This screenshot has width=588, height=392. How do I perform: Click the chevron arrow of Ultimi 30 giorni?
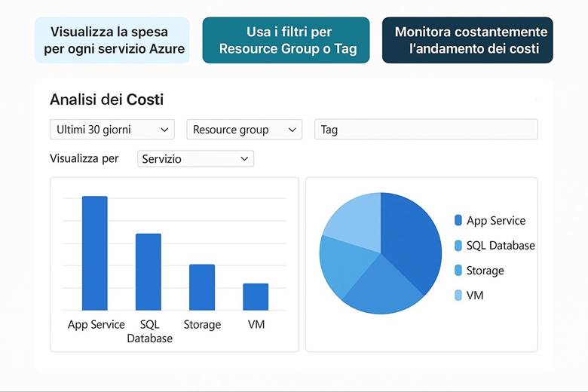coord(164,130)
